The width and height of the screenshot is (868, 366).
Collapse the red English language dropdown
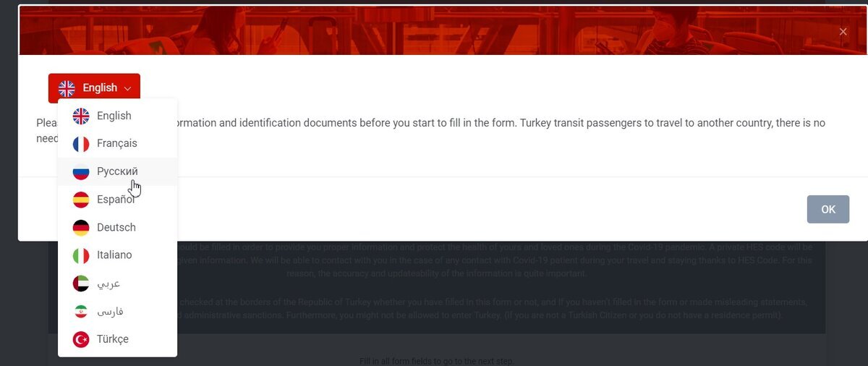point(94,88)
